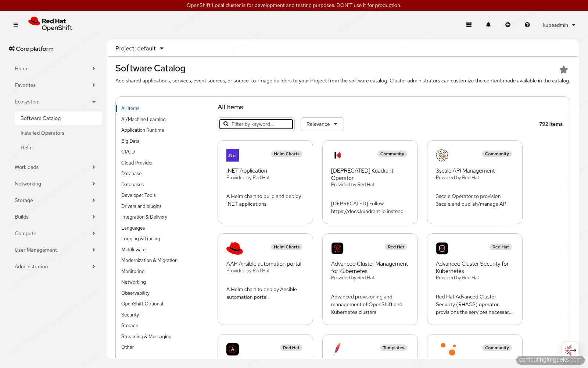
Task: Expand the User Management section
Action: tap(55, 250)
